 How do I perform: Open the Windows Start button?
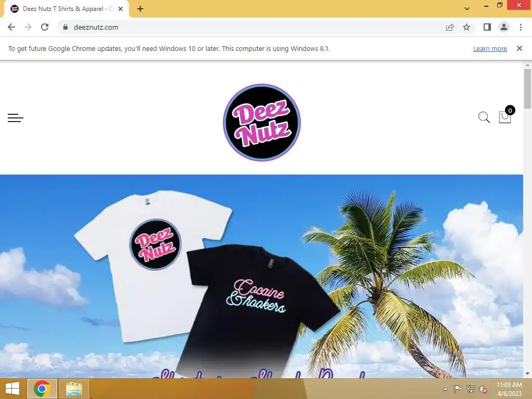12,389
